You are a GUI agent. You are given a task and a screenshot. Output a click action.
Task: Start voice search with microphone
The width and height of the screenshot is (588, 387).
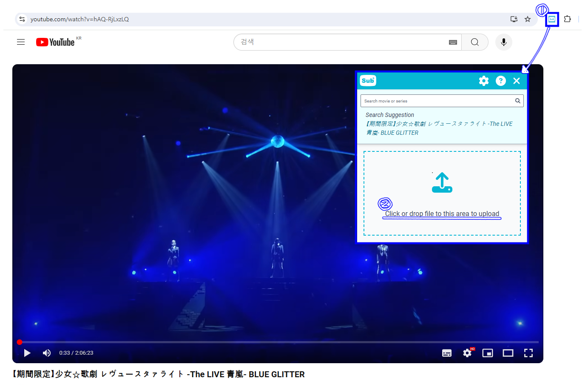(504, 42)
